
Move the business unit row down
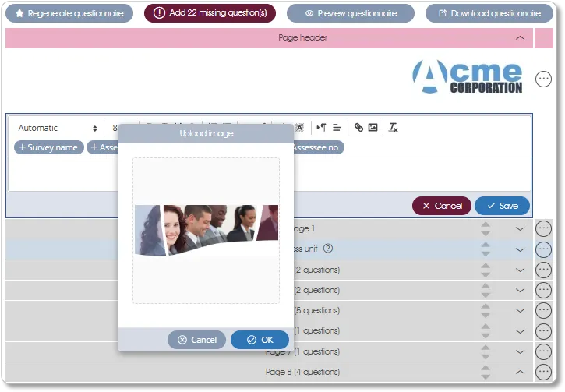point(486,254)
